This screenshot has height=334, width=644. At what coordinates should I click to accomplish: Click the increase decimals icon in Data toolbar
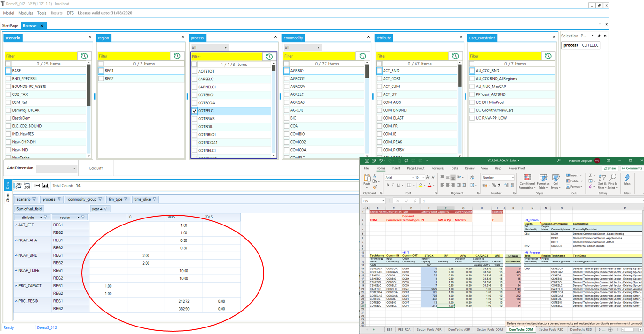point(27,186)
